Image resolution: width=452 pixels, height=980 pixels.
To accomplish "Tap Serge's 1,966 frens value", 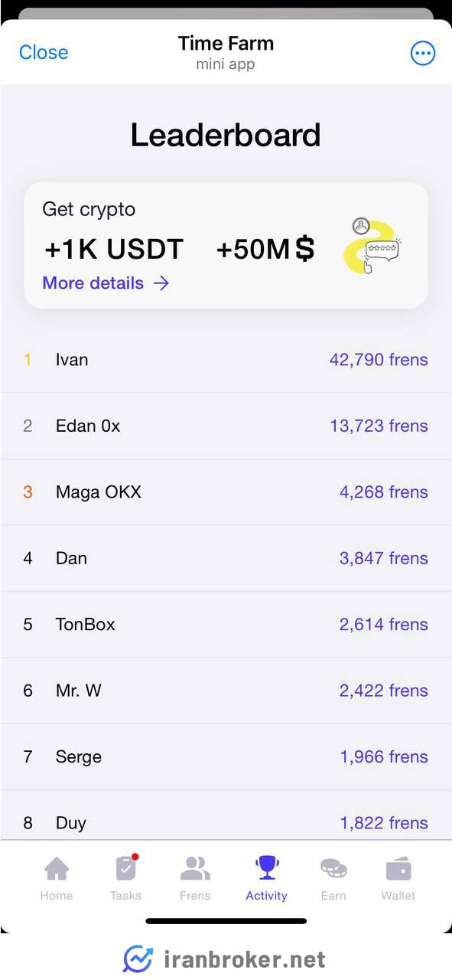I will (384, 757).
